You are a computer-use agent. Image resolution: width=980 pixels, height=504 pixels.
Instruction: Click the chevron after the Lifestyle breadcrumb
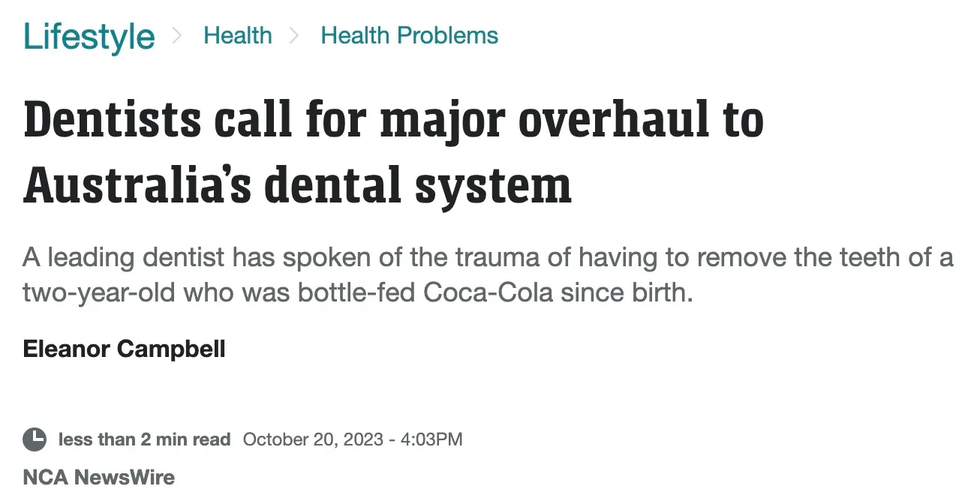[178, 35]
